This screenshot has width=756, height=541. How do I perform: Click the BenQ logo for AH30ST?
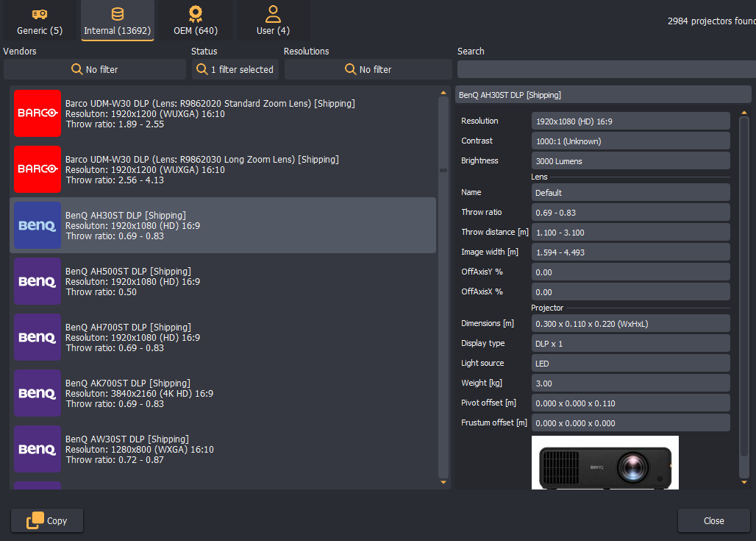(38, 225)
